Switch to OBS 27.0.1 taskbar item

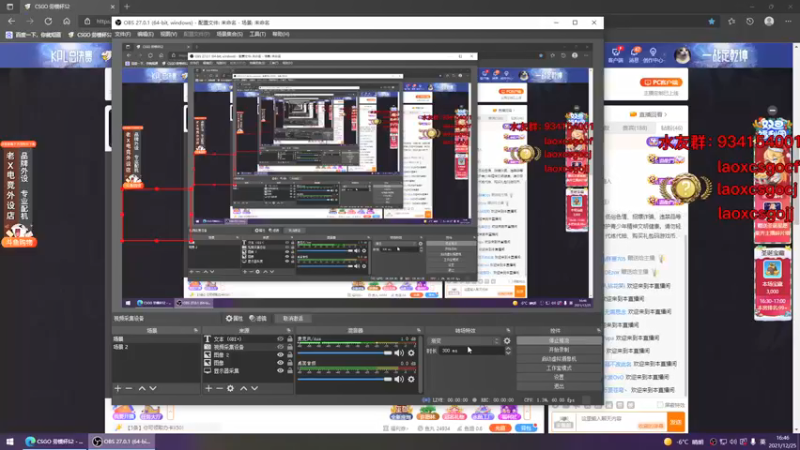pyautogui.click(x=122, y=442)
